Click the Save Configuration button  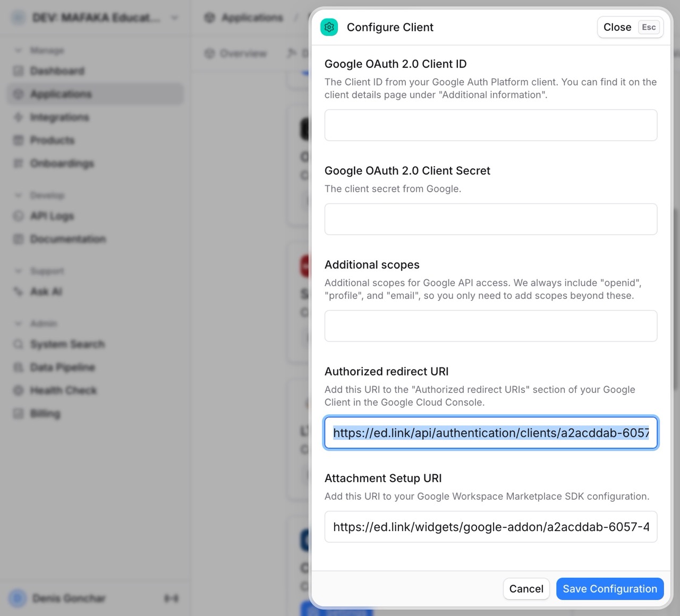[x=609, y=589]
